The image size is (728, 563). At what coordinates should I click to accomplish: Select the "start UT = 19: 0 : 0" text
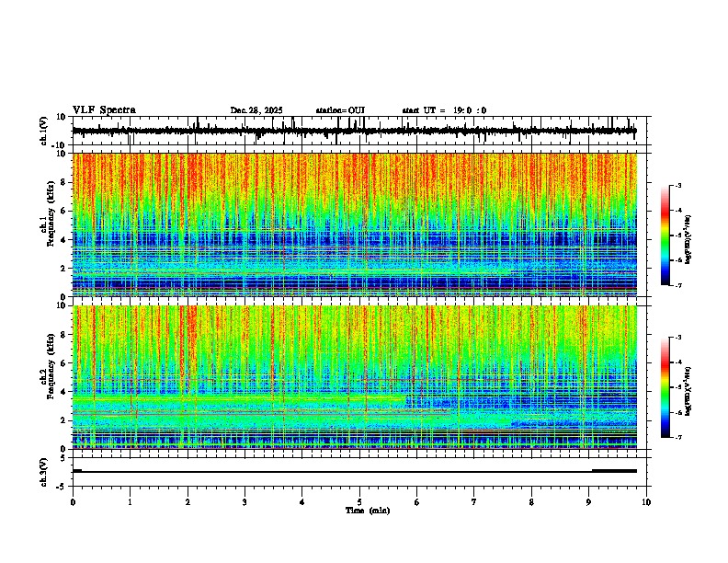444,110
